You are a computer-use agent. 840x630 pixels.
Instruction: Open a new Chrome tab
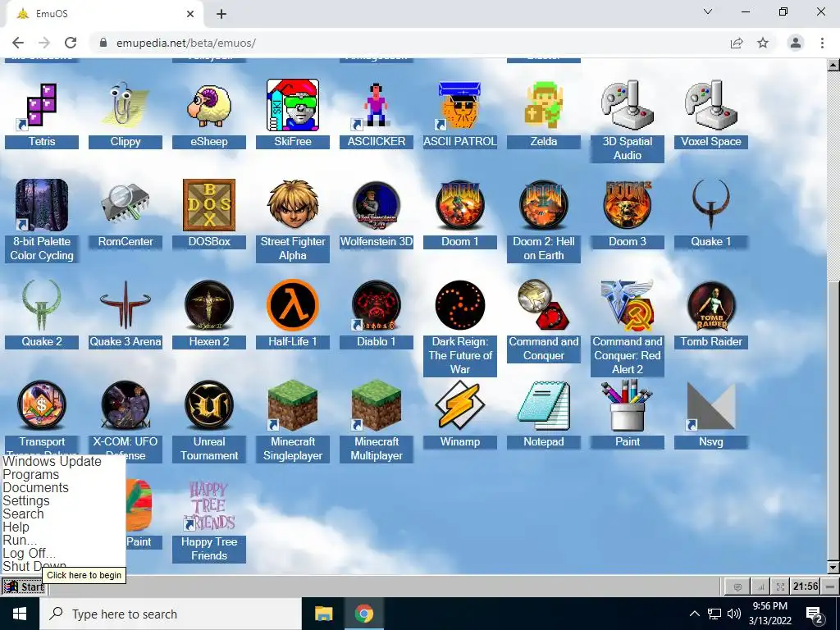pyautogui.click(x=221, y=14)
